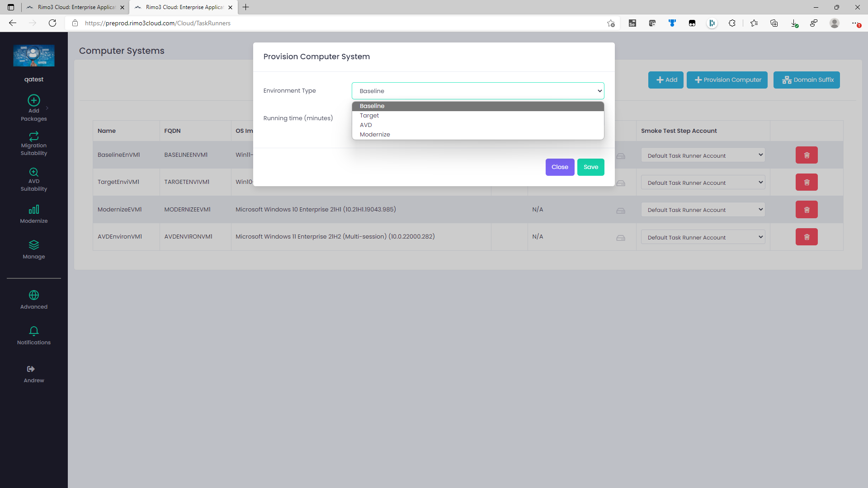Select Target from the environment list
The width and height of the screenshot is (868, 488).
point(369,116)
